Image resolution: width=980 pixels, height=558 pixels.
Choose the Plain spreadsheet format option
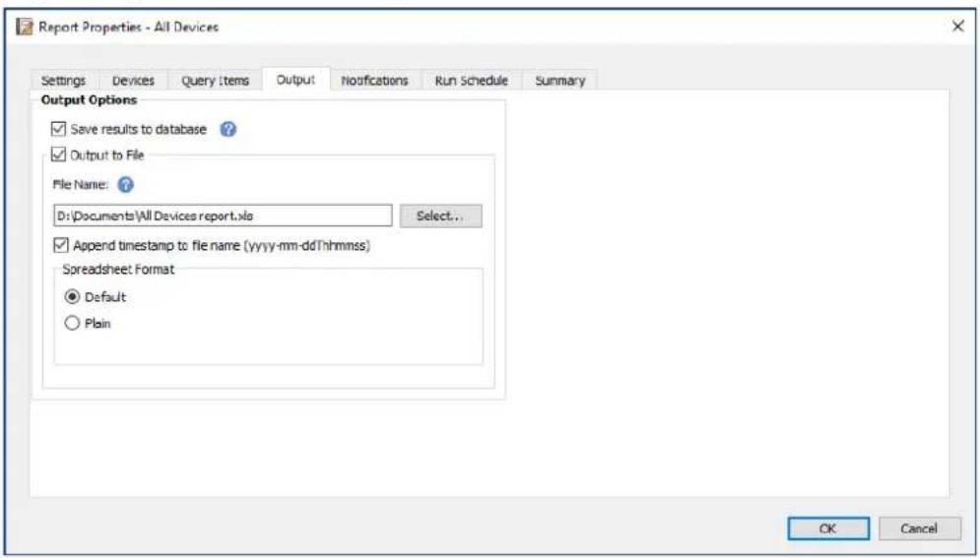[x=72, y=325]
